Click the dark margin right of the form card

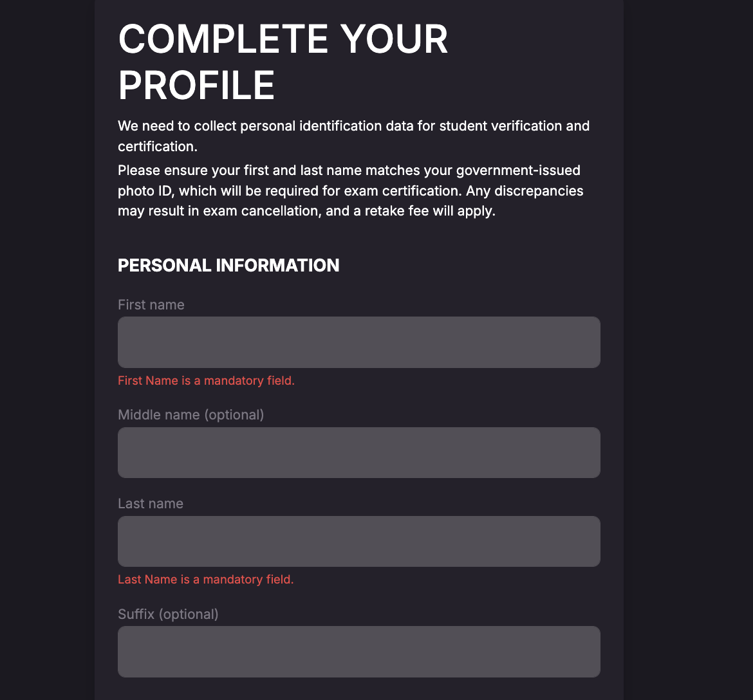point(688,350)
